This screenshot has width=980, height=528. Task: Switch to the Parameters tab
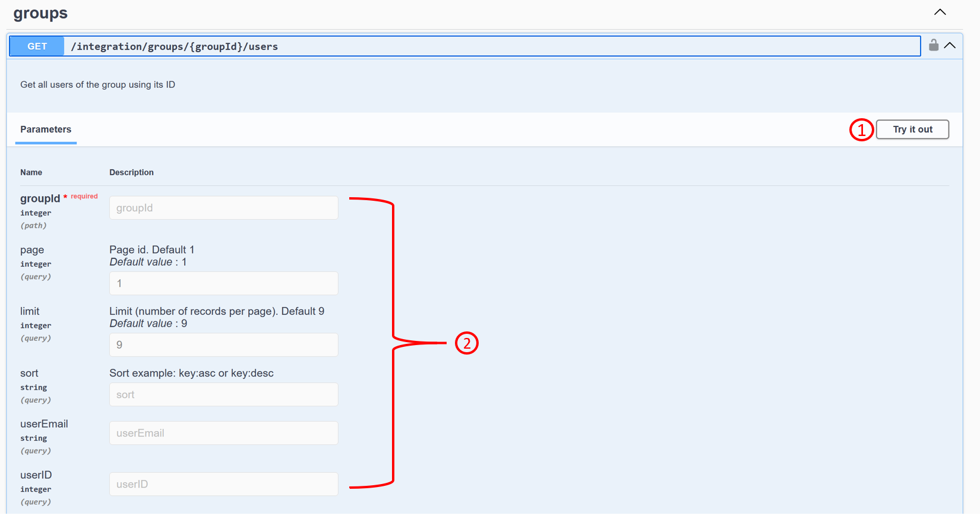pyautogui.click(x=46, y=129)
